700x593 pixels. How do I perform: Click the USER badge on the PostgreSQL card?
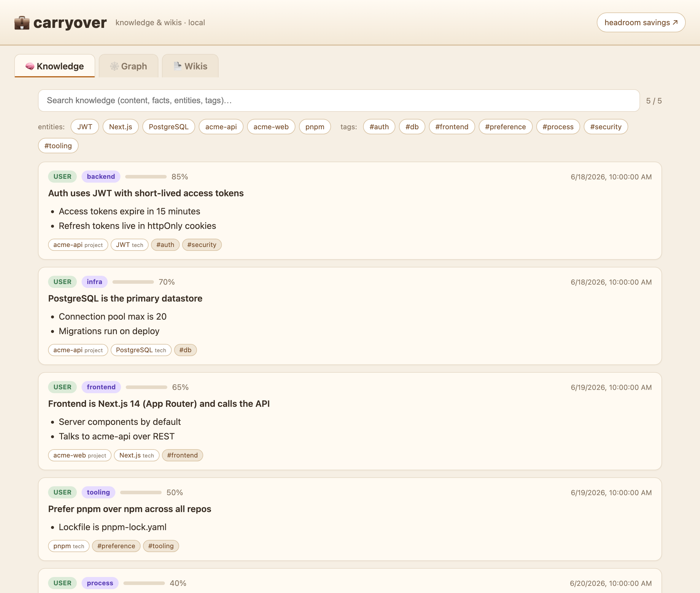tap(63, 282)
